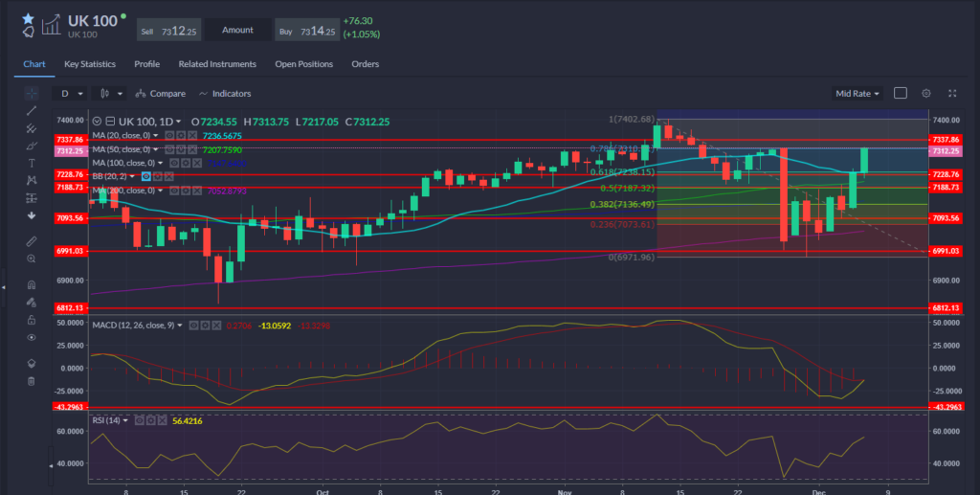Open the D timeframe dropdown
Viewport: 980px width, 495px height.
click(71, 93)
